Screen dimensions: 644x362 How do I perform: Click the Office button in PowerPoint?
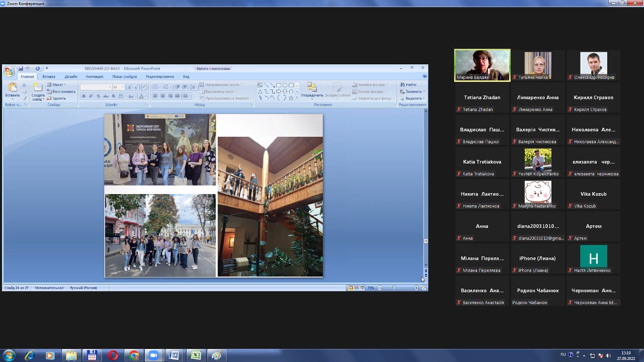pos(9,71)
